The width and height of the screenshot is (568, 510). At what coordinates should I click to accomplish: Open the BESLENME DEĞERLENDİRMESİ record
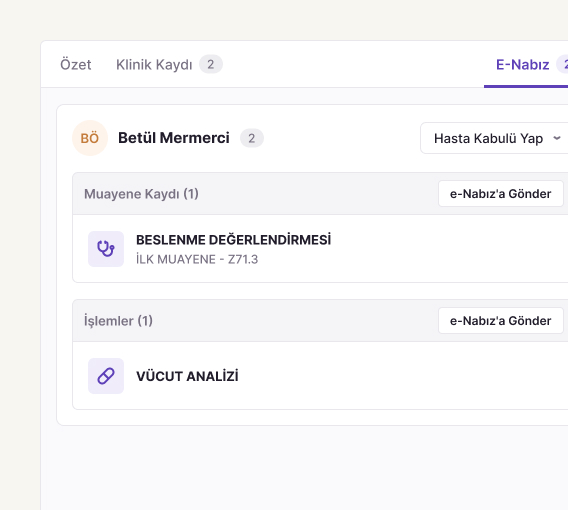click(233, 240)
